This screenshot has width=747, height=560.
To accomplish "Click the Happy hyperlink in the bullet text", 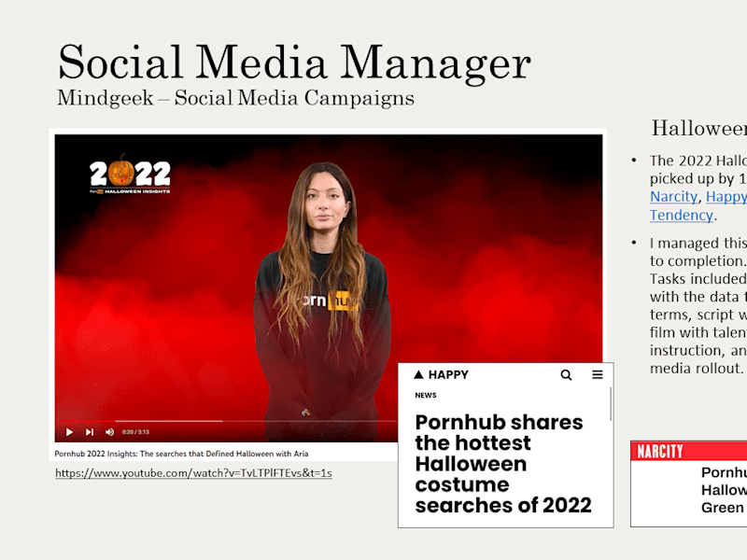I will (x=726, y=197).
